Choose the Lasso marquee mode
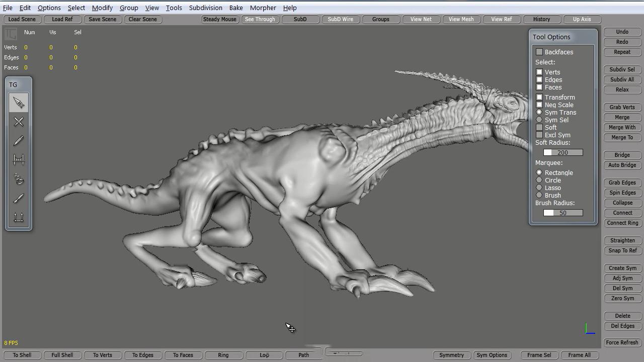Screen dimensions: 644x362 539,188
